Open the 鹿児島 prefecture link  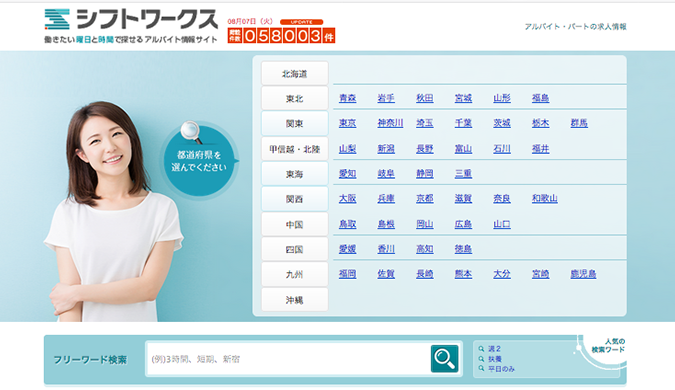(x=583, y=274)
